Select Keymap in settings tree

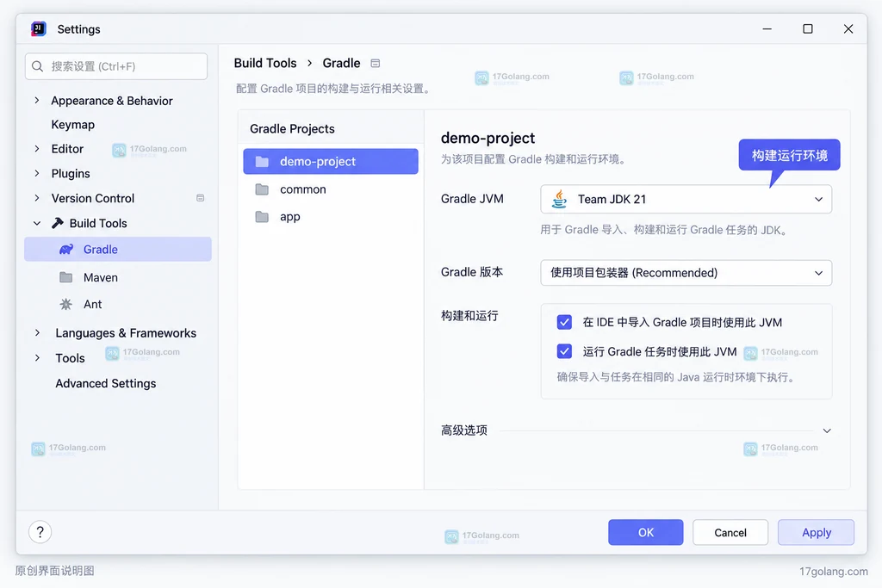pyautogui.click(x=73, y=125)
